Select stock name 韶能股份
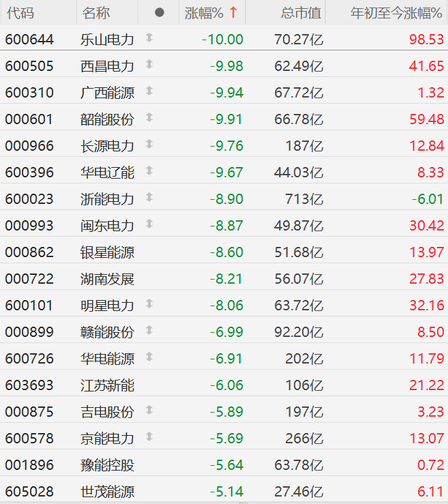The height and width of the screenshot is (504, 448). point(107,119)
